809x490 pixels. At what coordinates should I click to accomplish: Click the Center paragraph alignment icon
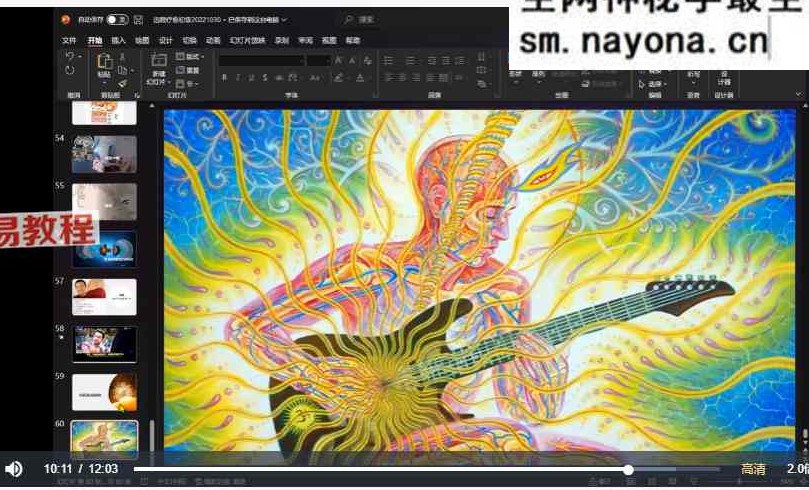pos(402,78)
